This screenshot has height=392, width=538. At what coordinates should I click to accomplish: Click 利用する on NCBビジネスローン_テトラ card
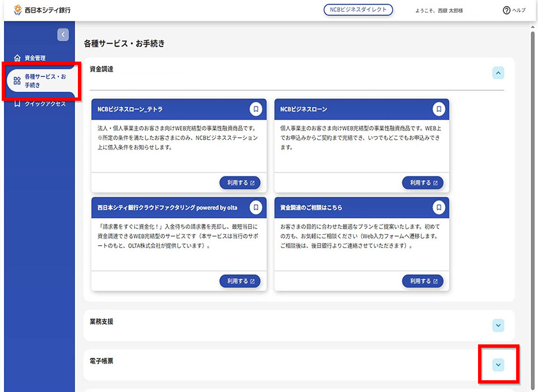(240, 183)
